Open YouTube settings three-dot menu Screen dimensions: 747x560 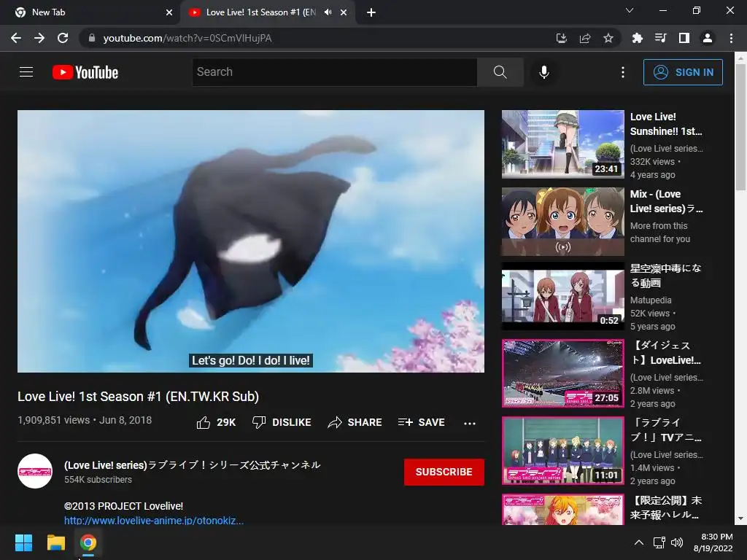[623, 72]
